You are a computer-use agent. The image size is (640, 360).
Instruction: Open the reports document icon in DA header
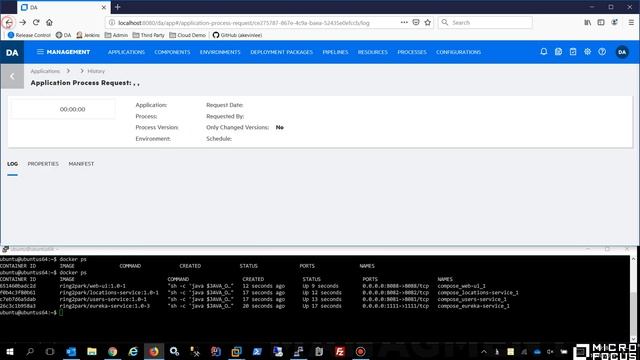click(558, 52)
